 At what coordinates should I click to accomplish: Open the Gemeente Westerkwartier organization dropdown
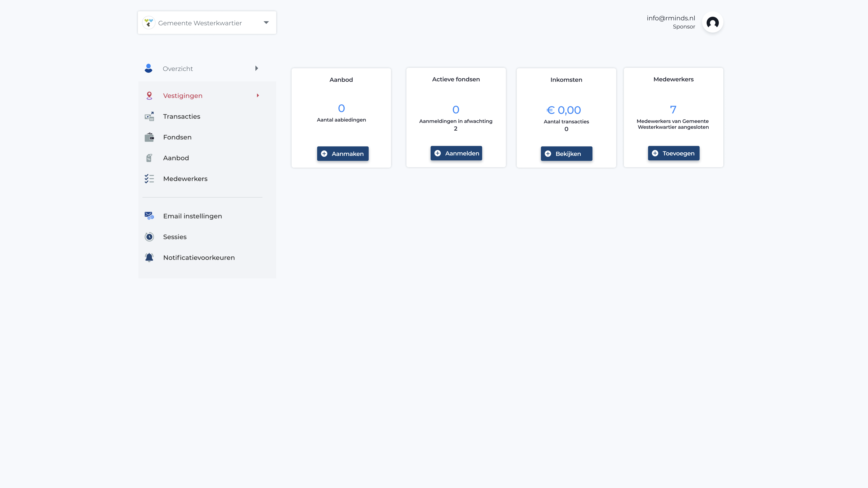point(207,23)
